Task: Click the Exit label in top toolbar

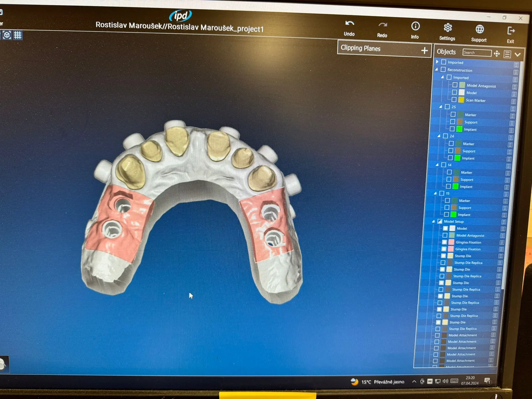Action: (510, 41)
